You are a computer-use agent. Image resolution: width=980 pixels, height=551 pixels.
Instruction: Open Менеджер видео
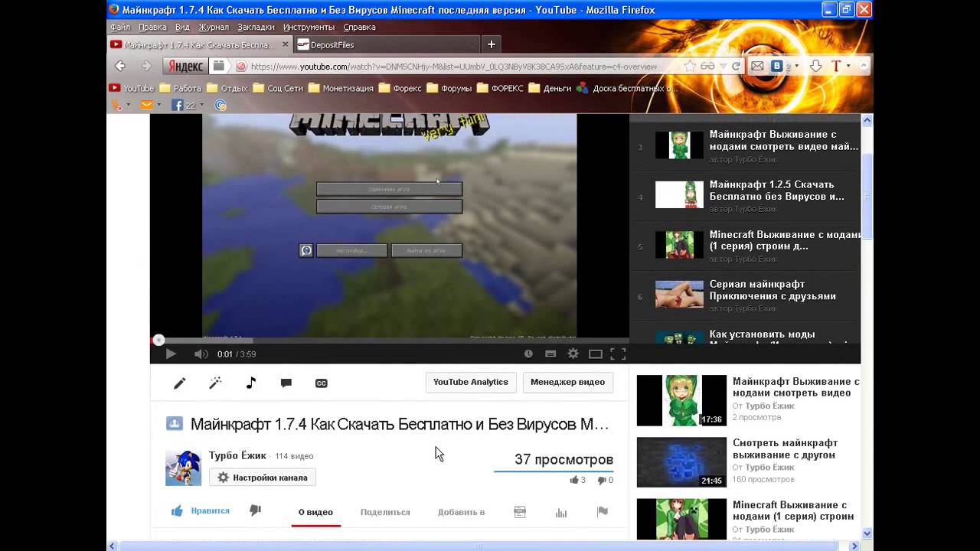point(567,383)
